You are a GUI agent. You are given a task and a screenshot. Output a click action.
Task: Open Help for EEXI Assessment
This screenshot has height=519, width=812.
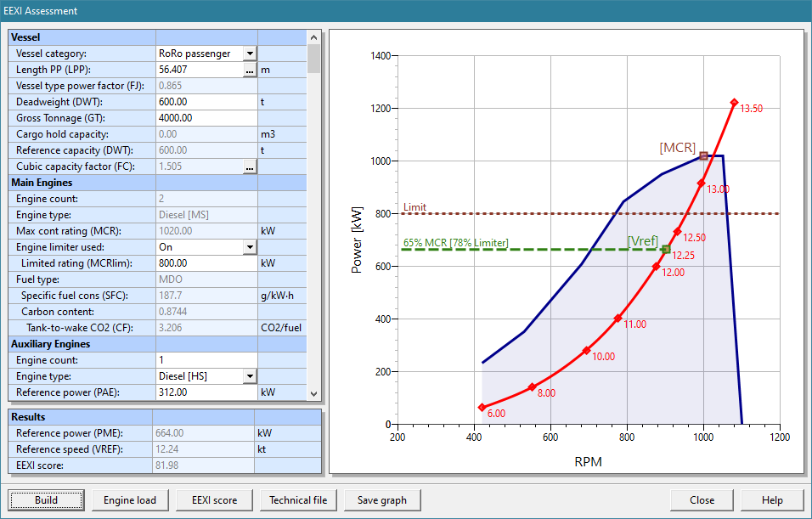(x=772, y=500)
